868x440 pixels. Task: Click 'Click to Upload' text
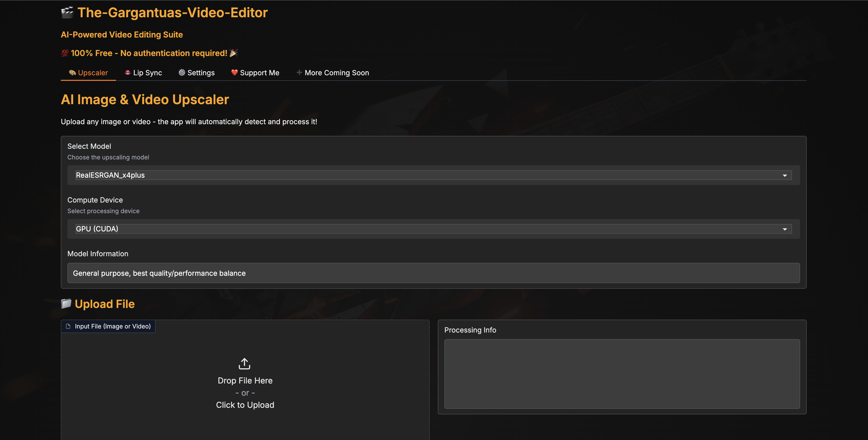[x=245, y=405]
